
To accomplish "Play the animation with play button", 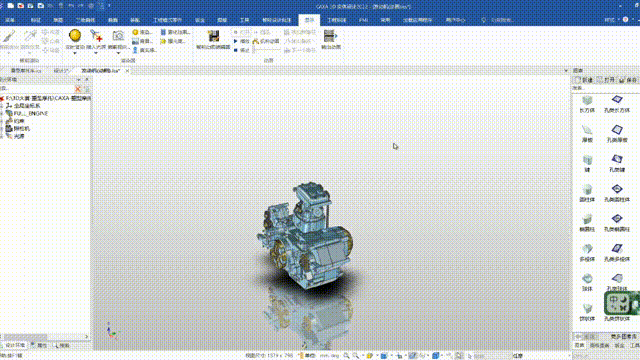I will (242, 41).
